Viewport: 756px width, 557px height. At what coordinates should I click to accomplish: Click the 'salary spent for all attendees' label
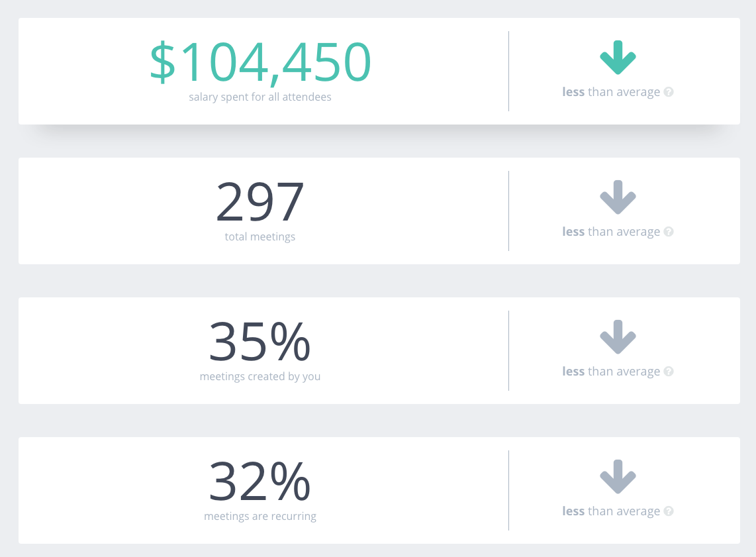pyautogui.click(x=260, y=97)
